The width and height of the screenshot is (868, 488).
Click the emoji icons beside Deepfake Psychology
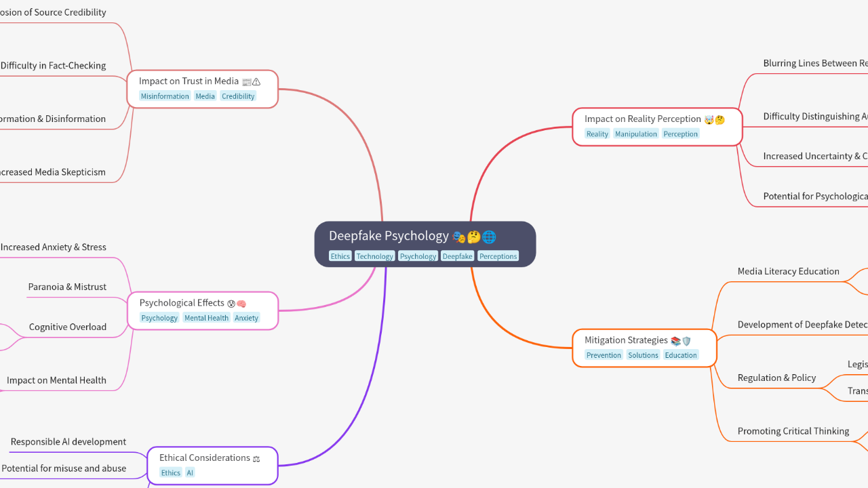click(x=474, y=237)
